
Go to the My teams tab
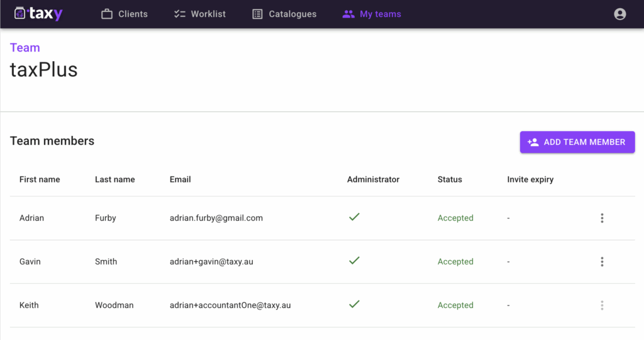[372, 14]
